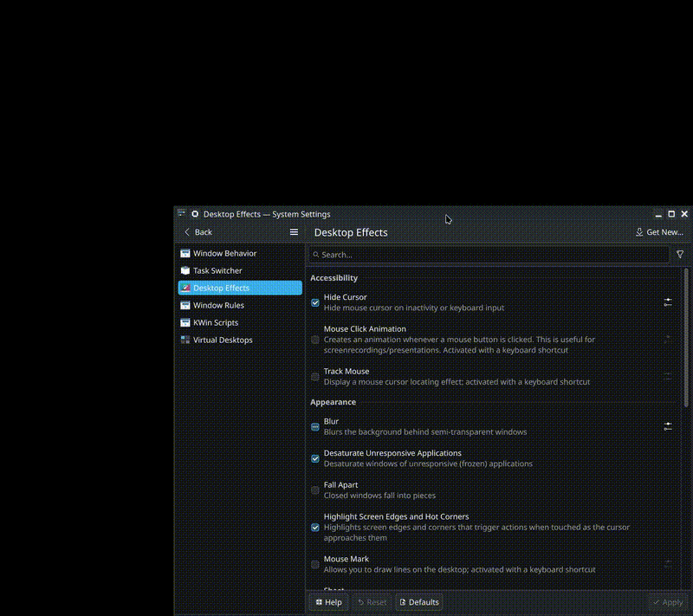
Task: Select Virtual Desktops in the sidebar
Action: tap(240, 340)
